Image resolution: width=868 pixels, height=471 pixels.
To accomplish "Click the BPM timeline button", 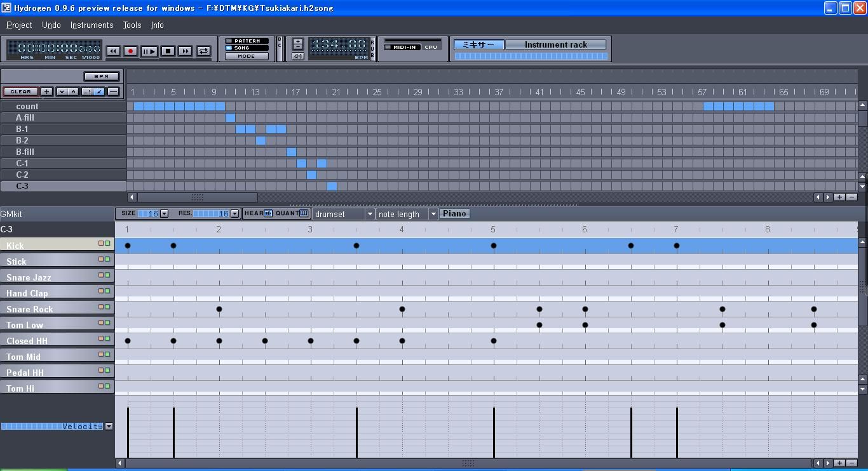I will [102, 76].
